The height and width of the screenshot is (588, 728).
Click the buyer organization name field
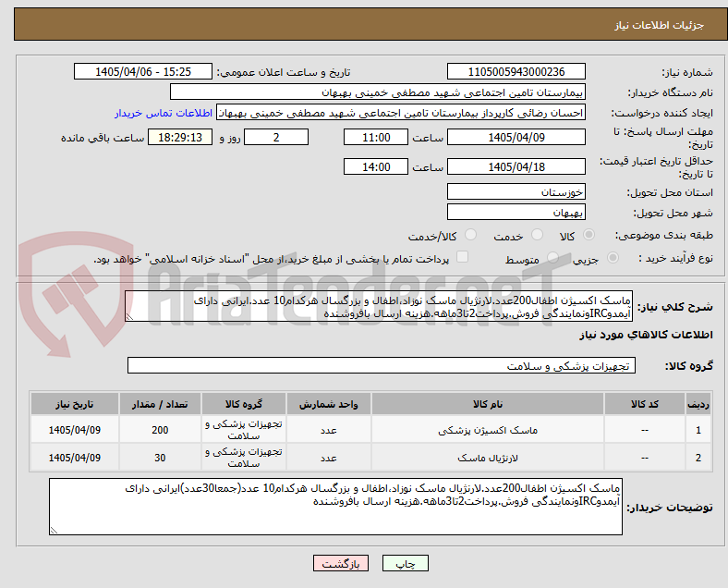(x=378, y=92)
